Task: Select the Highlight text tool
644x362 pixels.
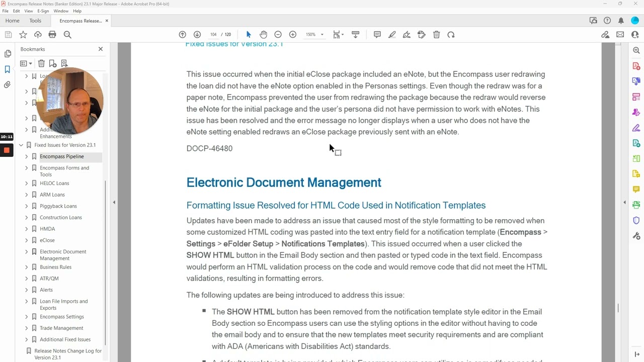Action: point(392,35)
